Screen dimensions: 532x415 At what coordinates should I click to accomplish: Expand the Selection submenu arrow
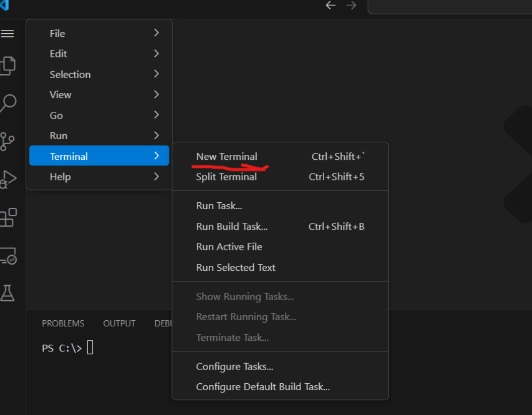tap(156, 74)
